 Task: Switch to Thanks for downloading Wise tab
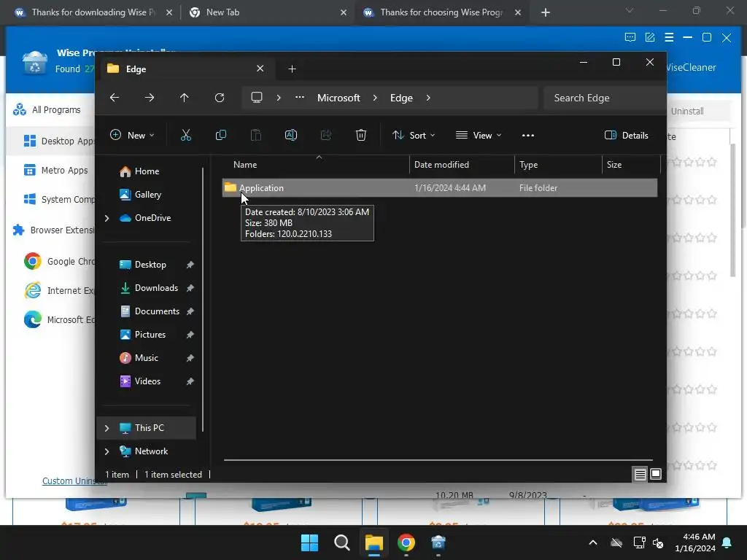click(x=93, y=12)
